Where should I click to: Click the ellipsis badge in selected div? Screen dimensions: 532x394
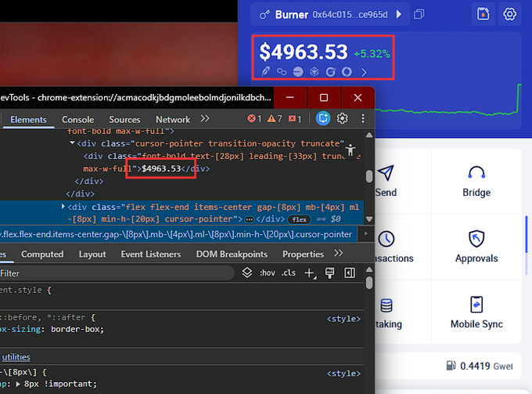(x=249, y=219)
